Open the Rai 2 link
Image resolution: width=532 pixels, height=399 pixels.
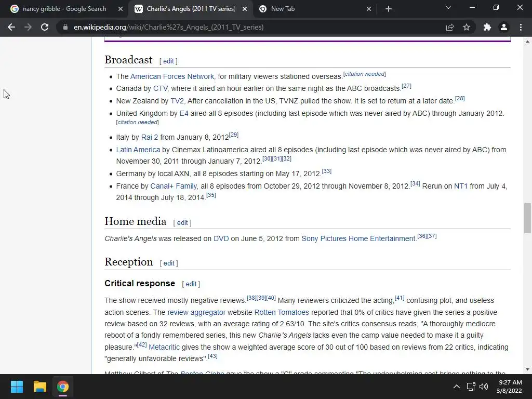[150, 137]
